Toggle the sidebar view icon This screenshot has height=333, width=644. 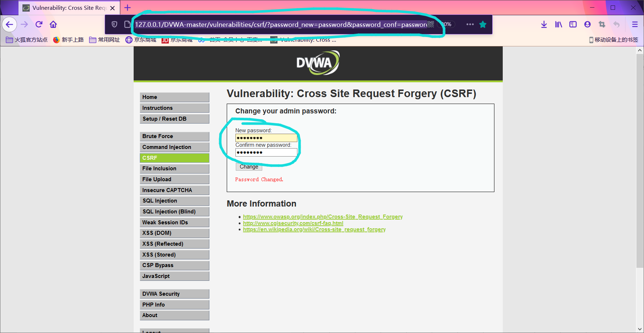click(x=573, y=24)
